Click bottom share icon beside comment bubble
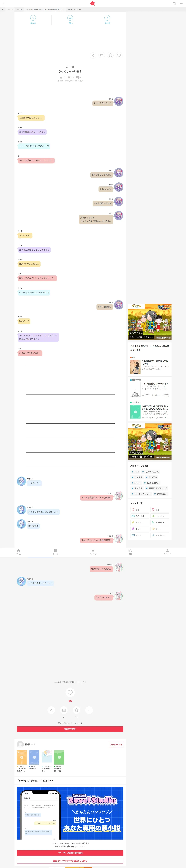The height and width of the screenshot is (868, 186). (x=51, y=710)
